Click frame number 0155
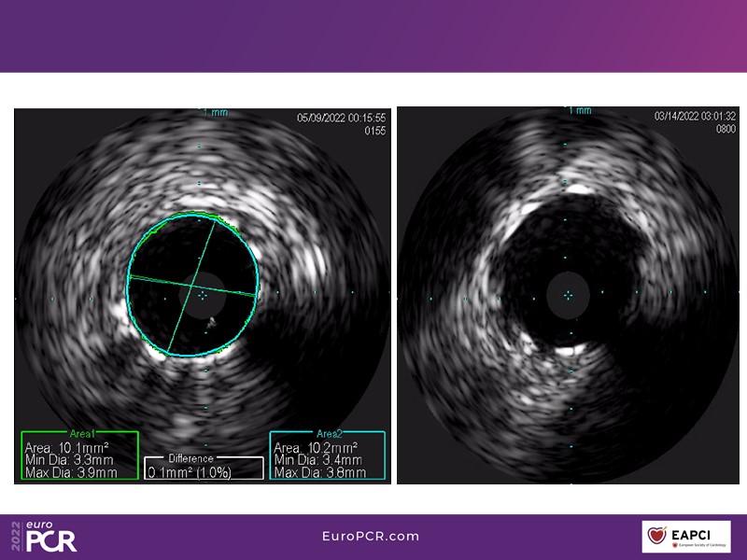This screenshot has width=747, height=560. coord(373,132)
